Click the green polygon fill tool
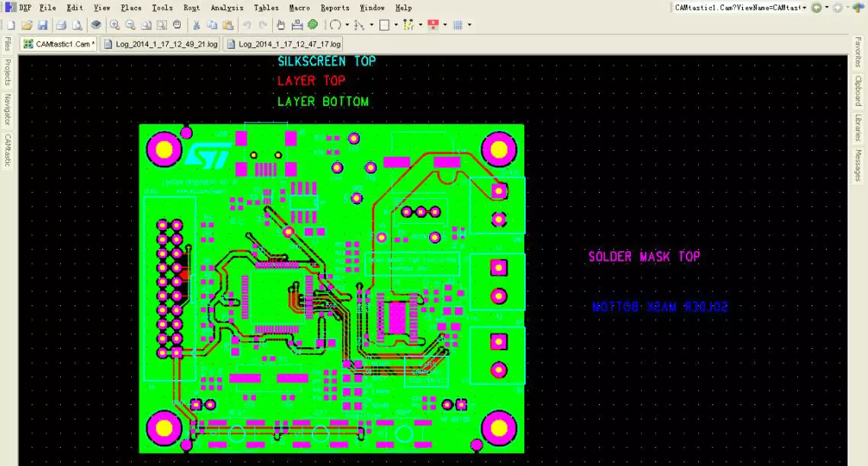Viewport: 868px width, 466px height. click(313, 24)
